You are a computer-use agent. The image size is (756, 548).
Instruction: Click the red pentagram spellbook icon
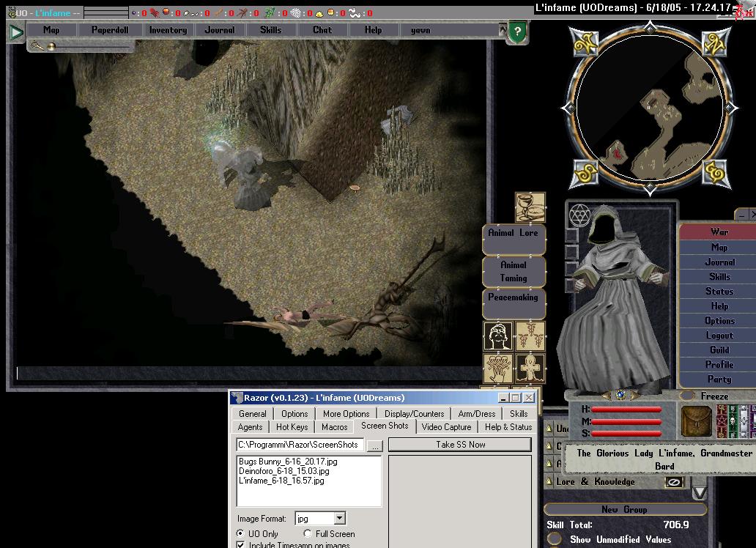pos(722,421)
